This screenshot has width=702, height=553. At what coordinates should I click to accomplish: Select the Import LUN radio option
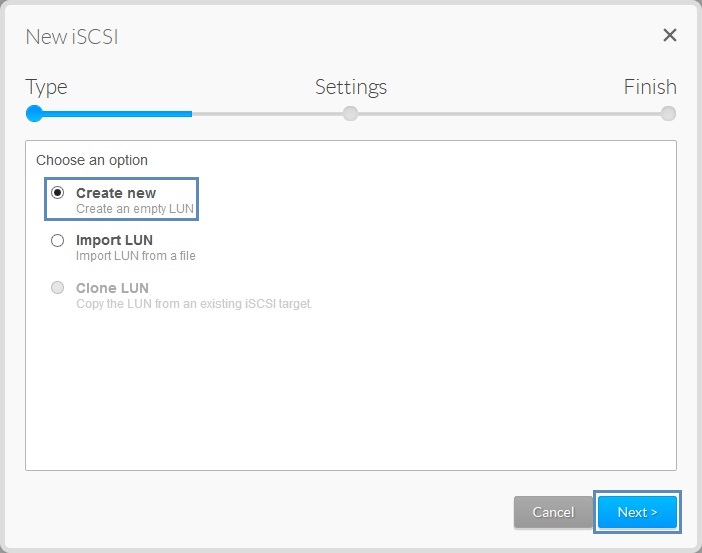pos(57,240)
